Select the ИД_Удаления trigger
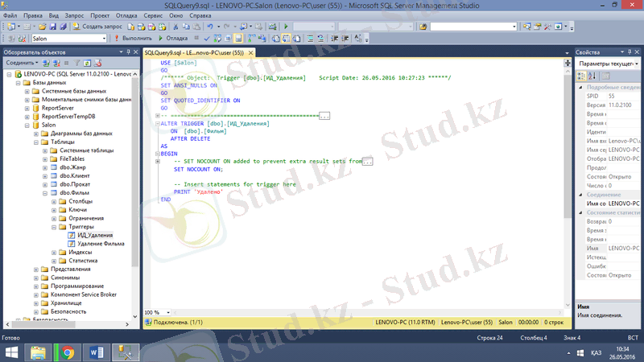644x362 pixels. click(95, 235)
